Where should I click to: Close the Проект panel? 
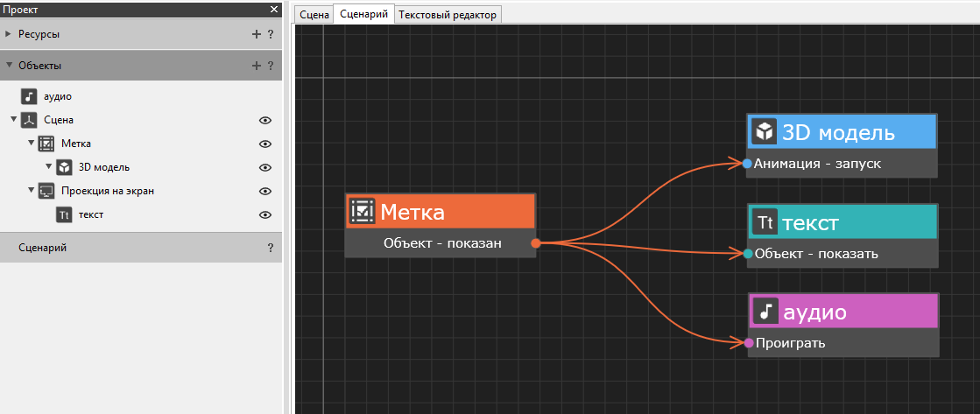point(274,9)
